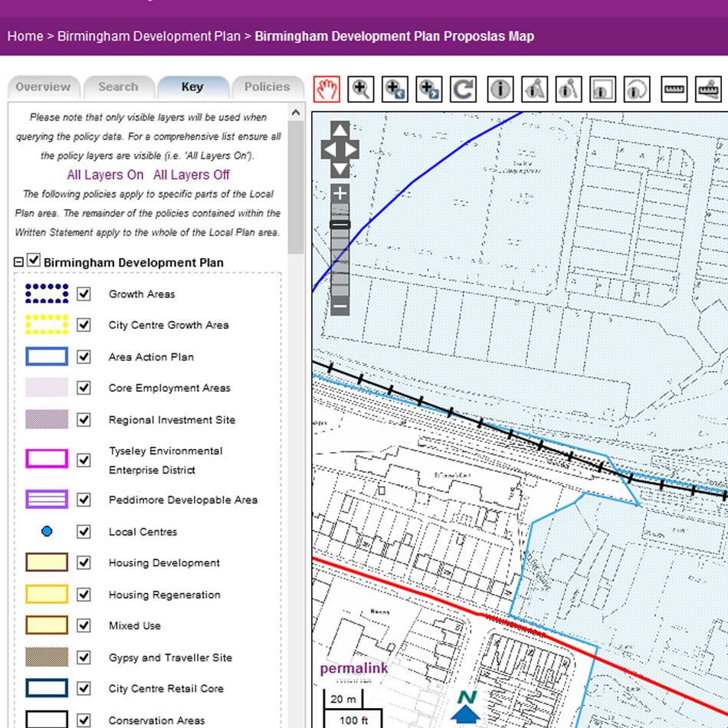
Task: Switch to the Overview tab
Action: pyautogui.click(x=43, y=87)
